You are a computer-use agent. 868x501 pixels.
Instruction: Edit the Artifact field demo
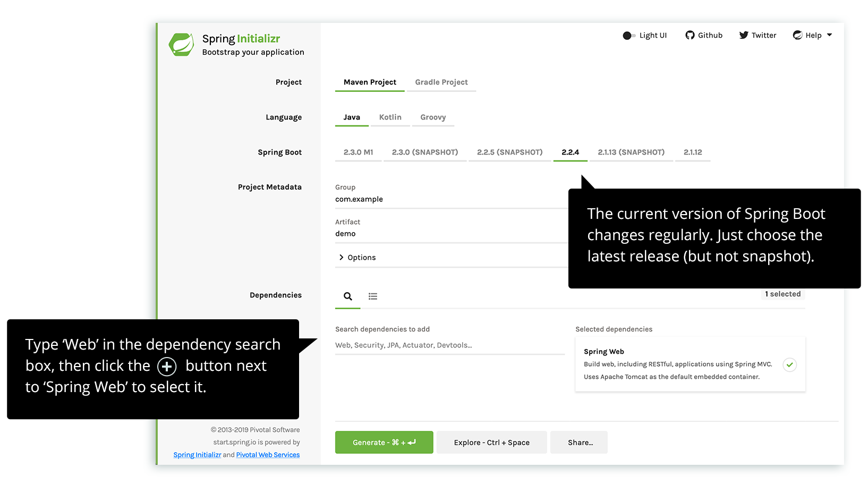[x=452, y=234]
